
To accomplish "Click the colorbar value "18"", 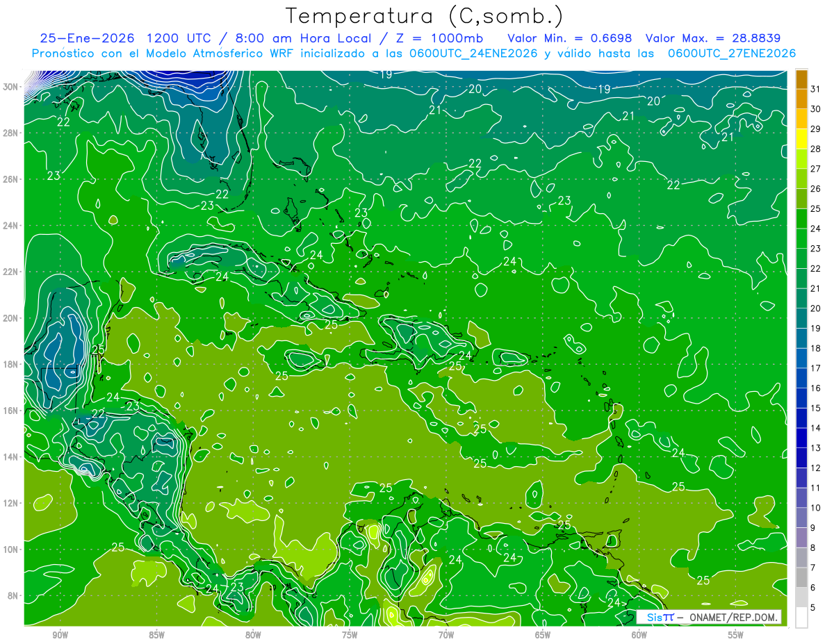I will click(816, 348).
